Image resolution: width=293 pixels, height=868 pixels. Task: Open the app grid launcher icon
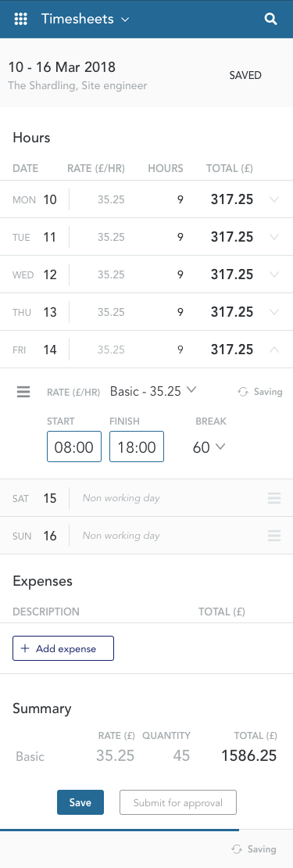point(20,19)
